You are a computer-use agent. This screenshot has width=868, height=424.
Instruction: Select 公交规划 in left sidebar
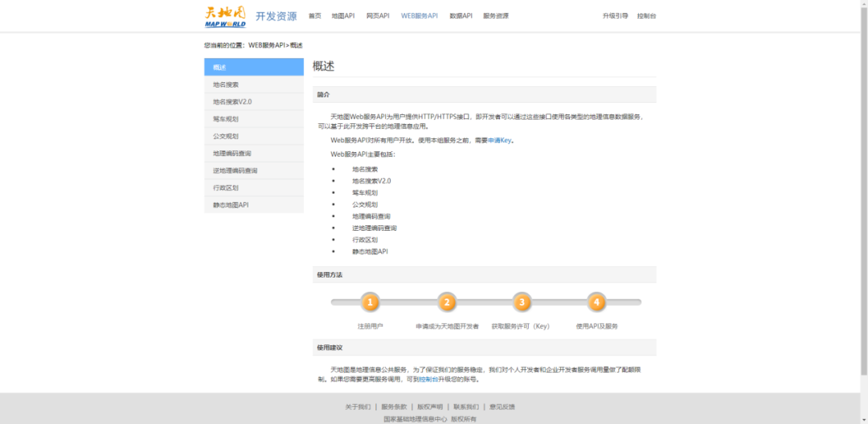tap(254, 136)
